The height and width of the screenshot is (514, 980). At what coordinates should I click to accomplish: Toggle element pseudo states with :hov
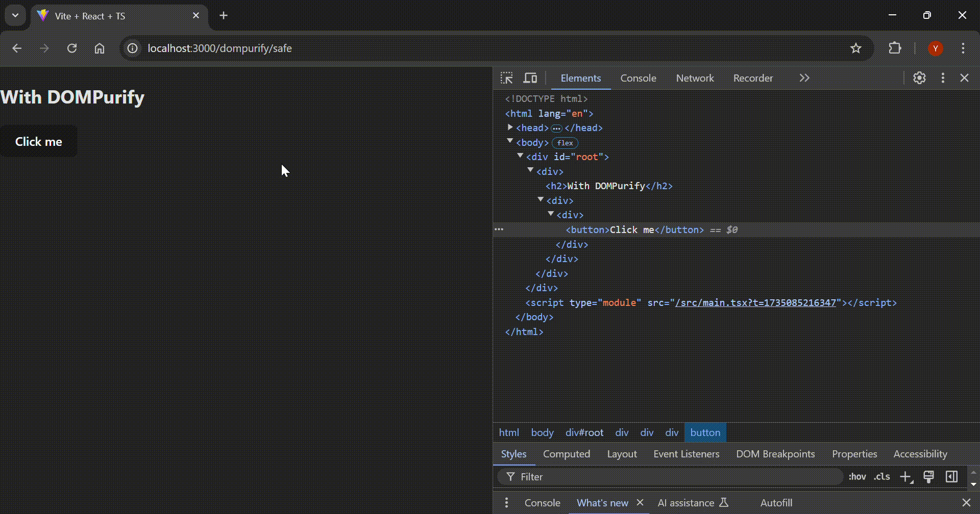point(857,476)
